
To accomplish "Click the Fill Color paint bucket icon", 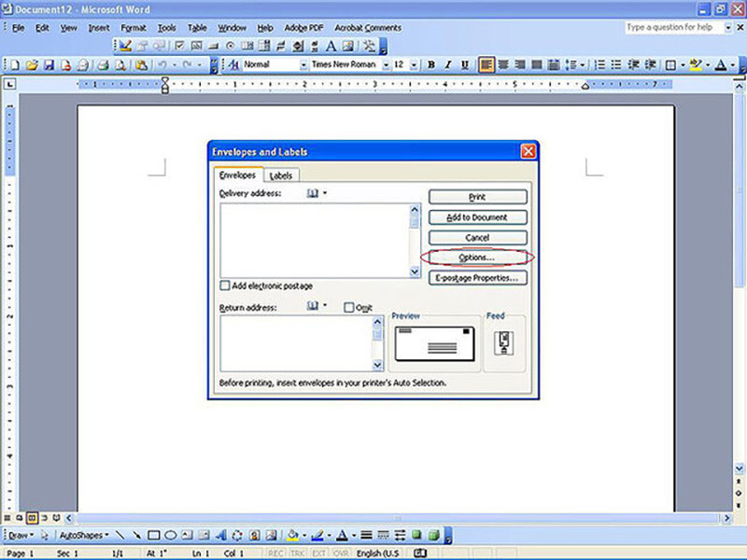I will point(292,535).
